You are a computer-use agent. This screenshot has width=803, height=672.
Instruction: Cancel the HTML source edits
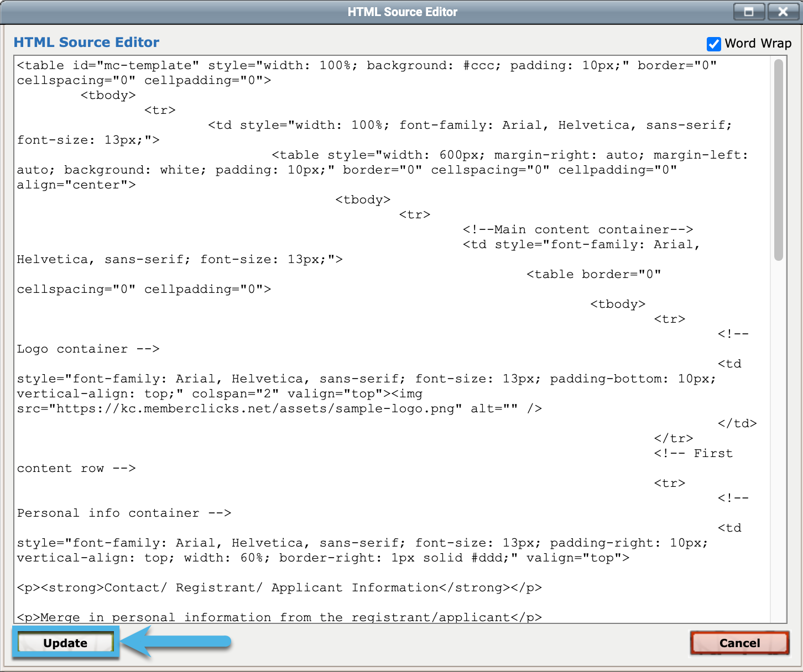[739, 643]
